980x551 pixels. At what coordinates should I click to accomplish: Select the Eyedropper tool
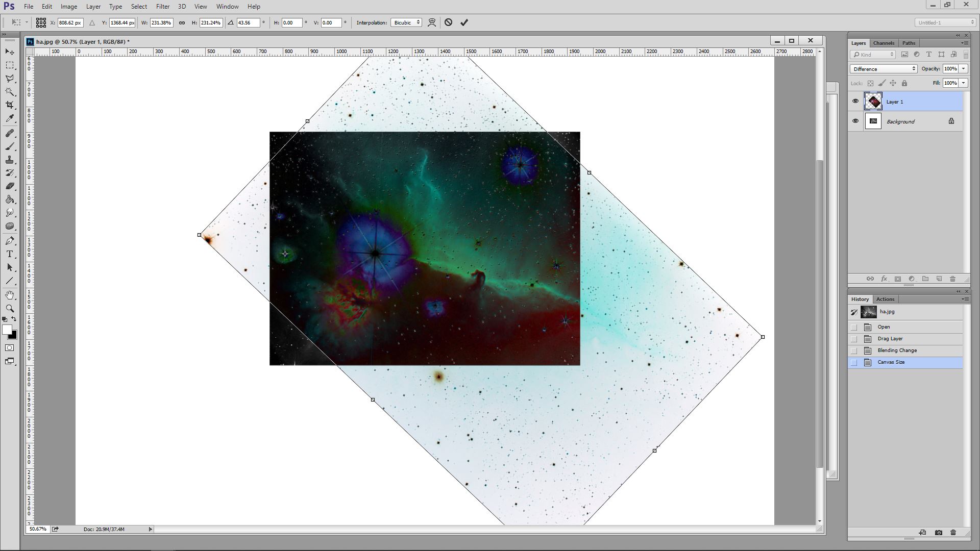coord(10,118)
